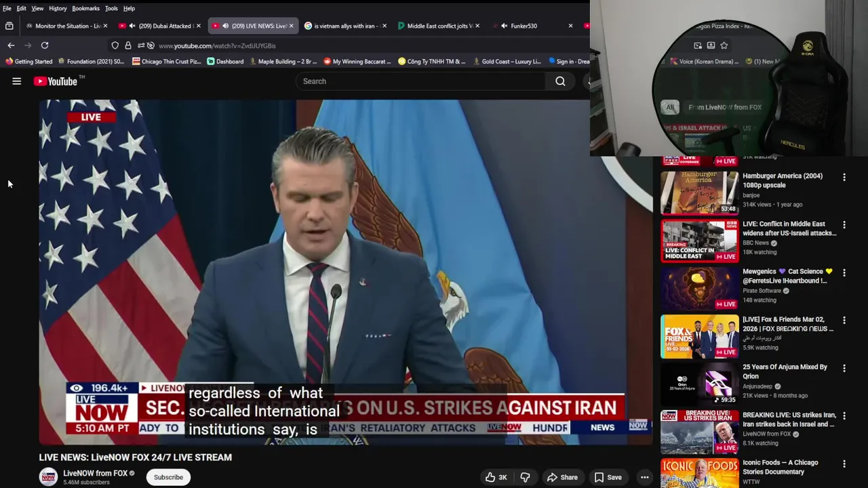Open BBC News live conflict thumbnail
Screen dimensions: 868x488
700,241
